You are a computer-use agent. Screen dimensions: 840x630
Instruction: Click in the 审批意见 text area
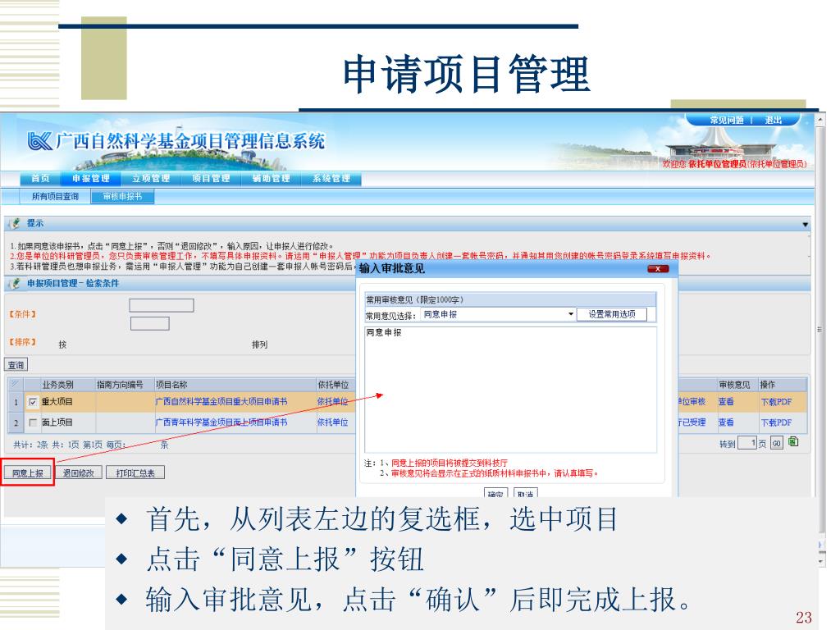coord(510,390)
